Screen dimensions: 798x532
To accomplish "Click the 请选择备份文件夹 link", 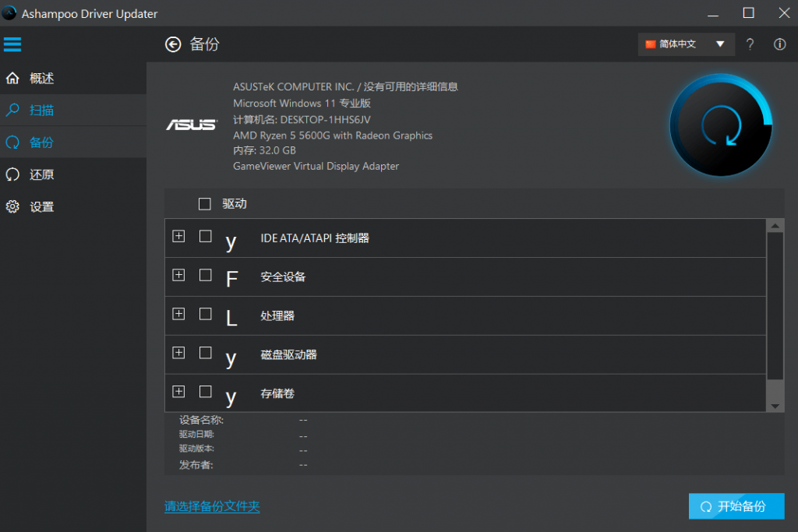I will (x=212, y=506).
